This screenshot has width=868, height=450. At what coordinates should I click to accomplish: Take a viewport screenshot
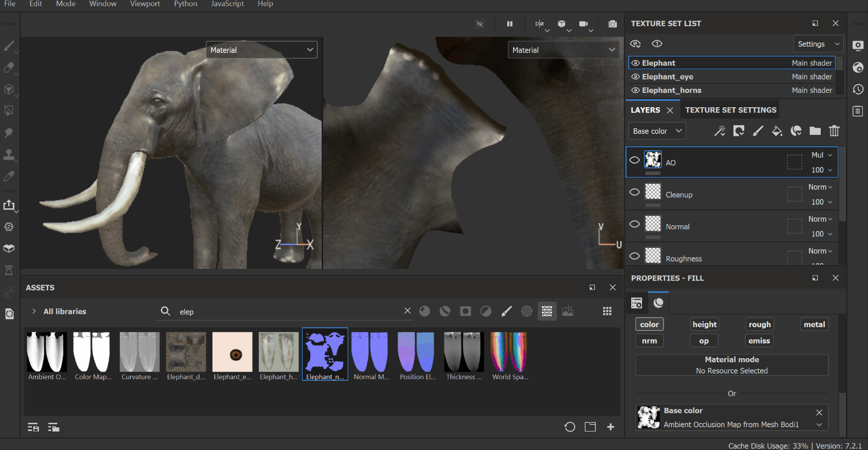click(612, 24)
